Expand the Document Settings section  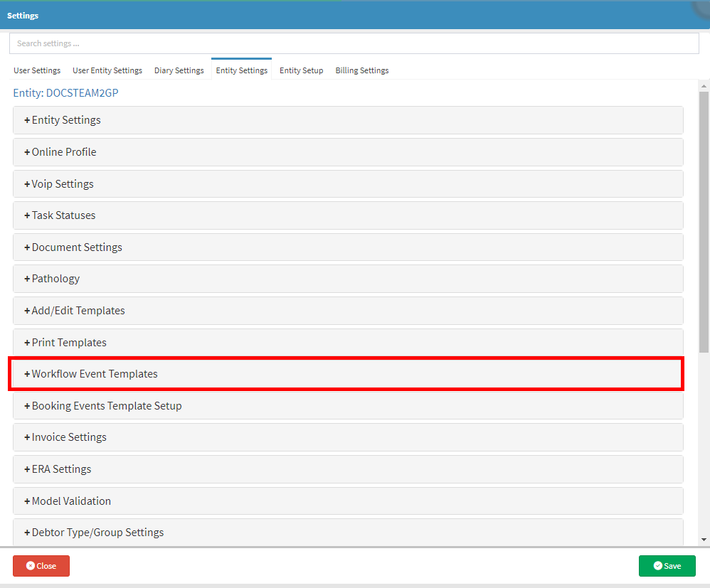pos(77,247)
